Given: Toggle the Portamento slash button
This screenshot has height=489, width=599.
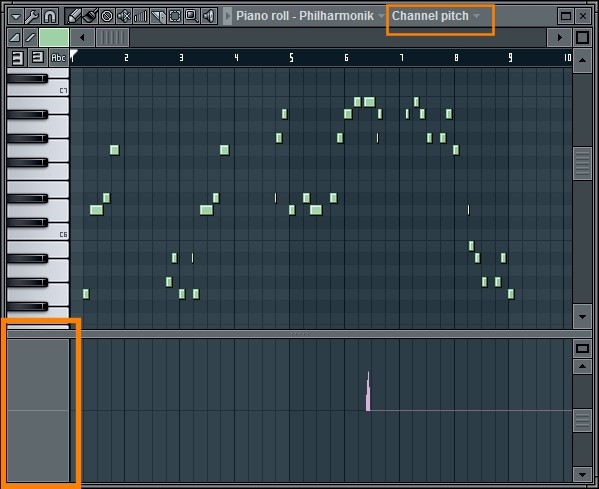Looking at the screenshot, I should click(x=31, y=37).
